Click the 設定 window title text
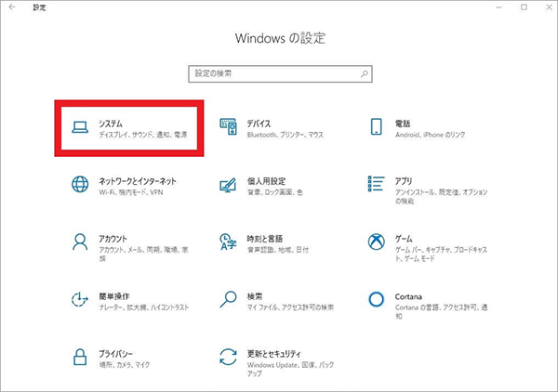 pos(39,7)
